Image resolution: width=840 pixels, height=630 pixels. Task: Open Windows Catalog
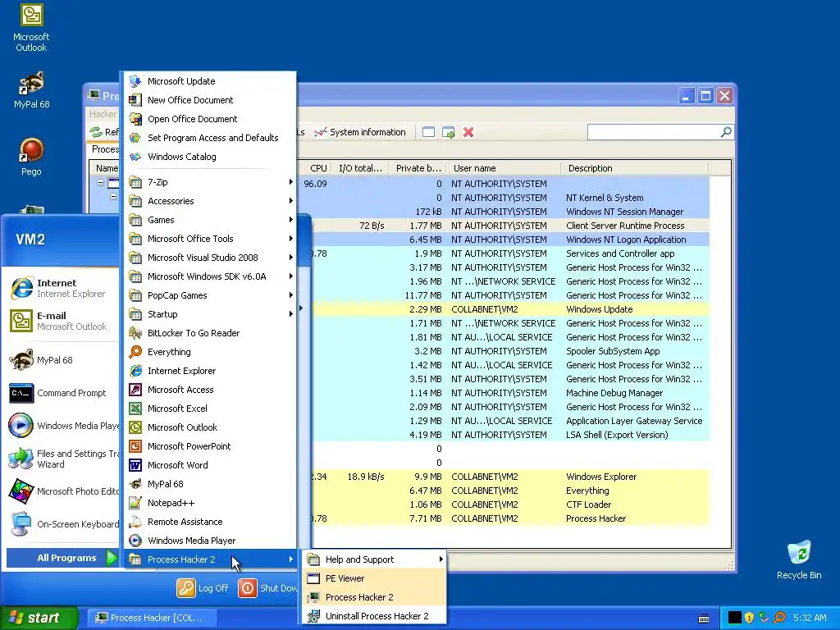(211, 157)
